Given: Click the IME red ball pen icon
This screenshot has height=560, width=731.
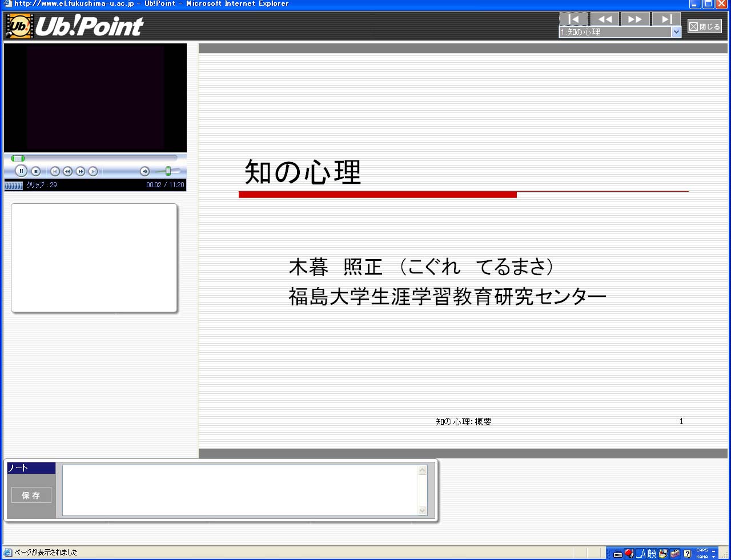Looking at the screenshot, I should tap(629, 553).
